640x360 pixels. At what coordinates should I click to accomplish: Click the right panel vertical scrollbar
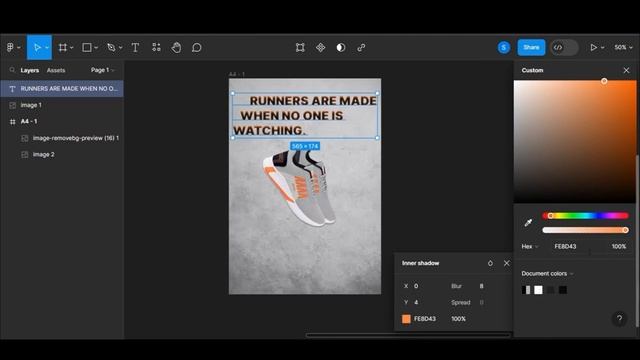638,241
